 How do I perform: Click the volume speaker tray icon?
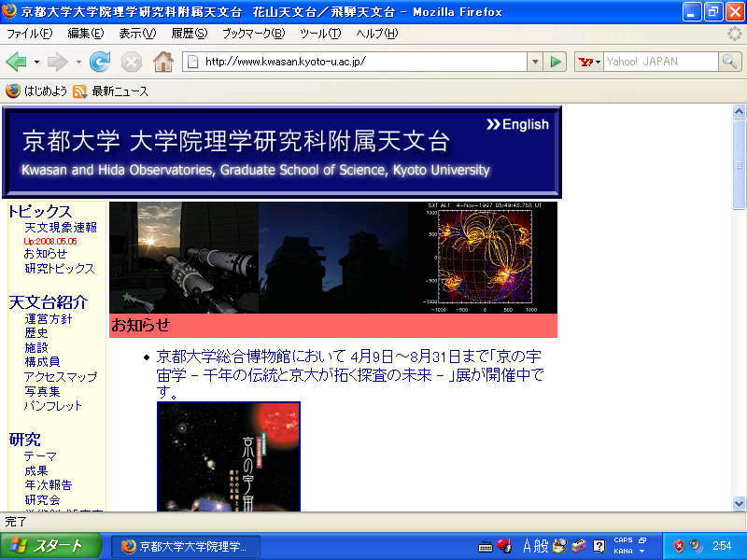tap(696, 546)
